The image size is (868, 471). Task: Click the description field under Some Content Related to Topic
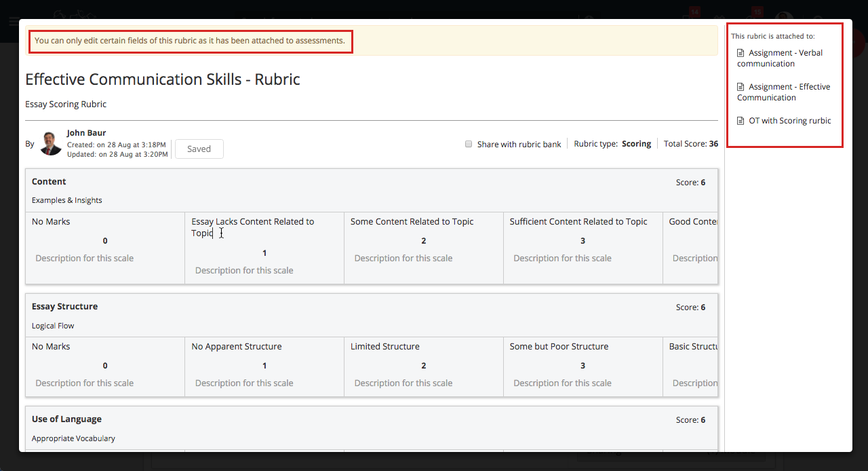(x=403, y=259)
